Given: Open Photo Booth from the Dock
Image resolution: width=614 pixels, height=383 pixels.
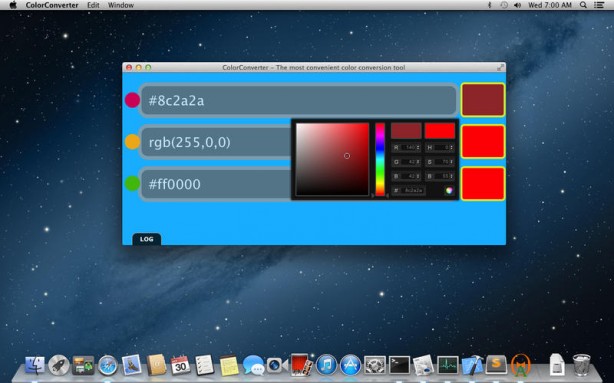Looking at the screenshot, I should tap(302, 365).
